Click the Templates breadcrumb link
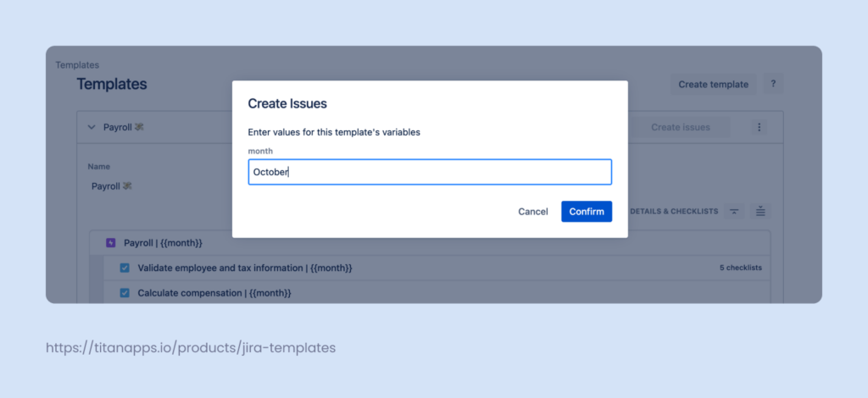This screenshot has height=398, width=868. (77, 65)
